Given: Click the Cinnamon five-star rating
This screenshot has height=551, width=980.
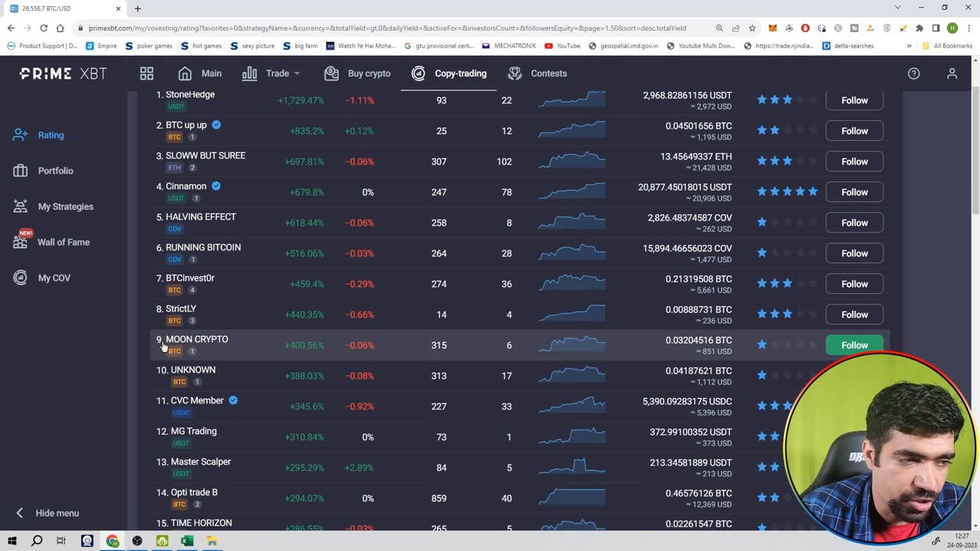Looking at the screenshot, I should click(x=787, y=192).
